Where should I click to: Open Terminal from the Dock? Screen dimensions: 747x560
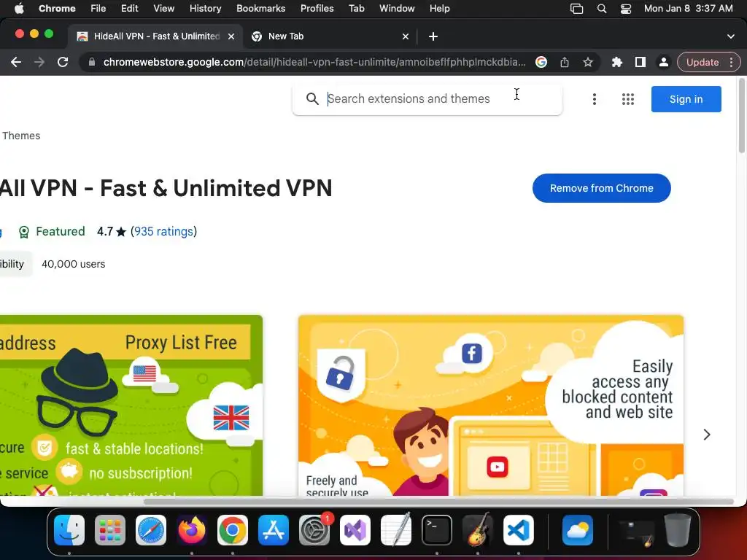pyautogui.click(x=437, y=530)
